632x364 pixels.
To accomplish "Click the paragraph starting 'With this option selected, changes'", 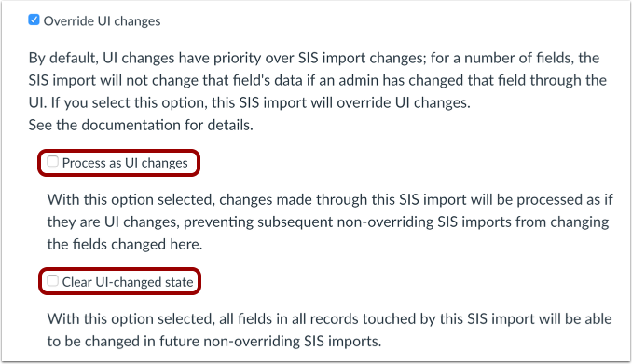I will point(330,222).
